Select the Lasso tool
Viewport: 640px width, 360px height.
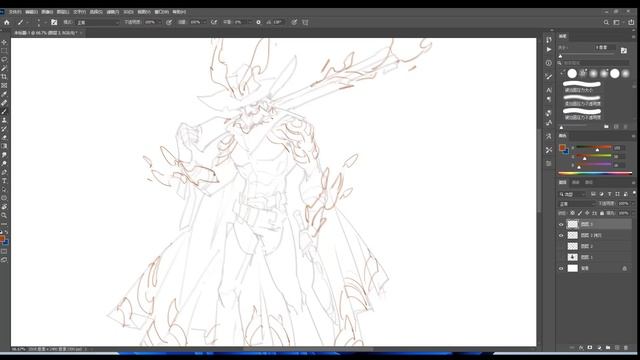pos(4,60)
